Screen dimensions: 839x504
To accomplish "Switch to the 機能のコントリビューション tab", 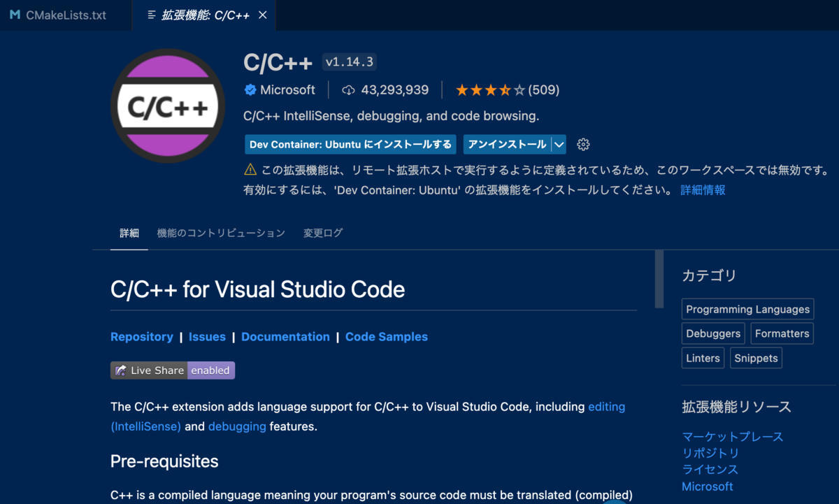I will click(221, 233).
